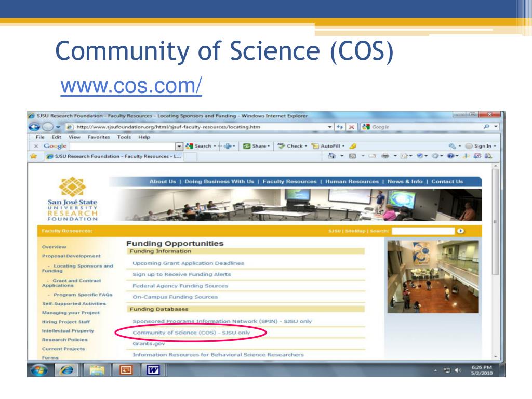Click the Favorites star icon
Viewport: 532px width, 399px height.
[33, 156]
